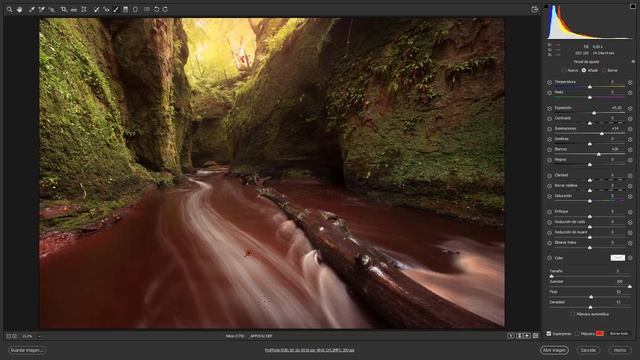
Task: Increase Exposición with its plus icon
Action: point(630,109)
